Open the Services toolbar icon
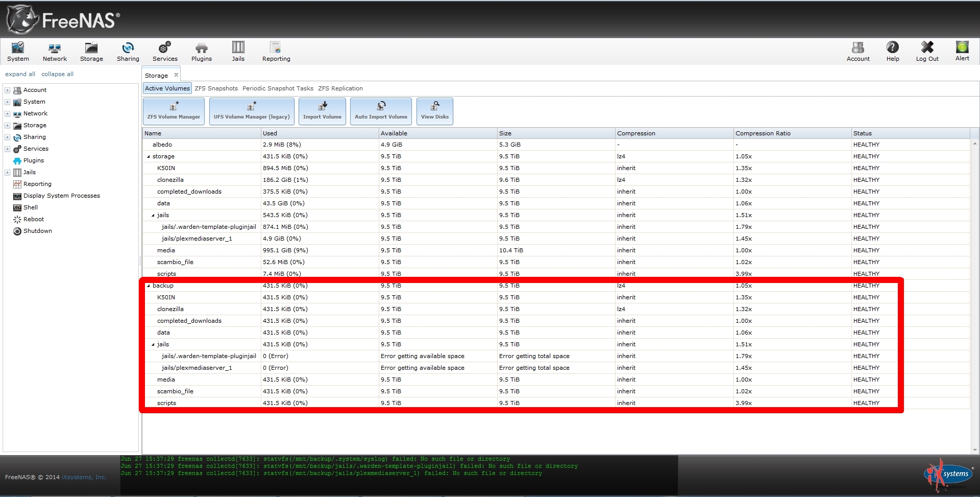This screenshot has height=497, width=980. [165, 52]
